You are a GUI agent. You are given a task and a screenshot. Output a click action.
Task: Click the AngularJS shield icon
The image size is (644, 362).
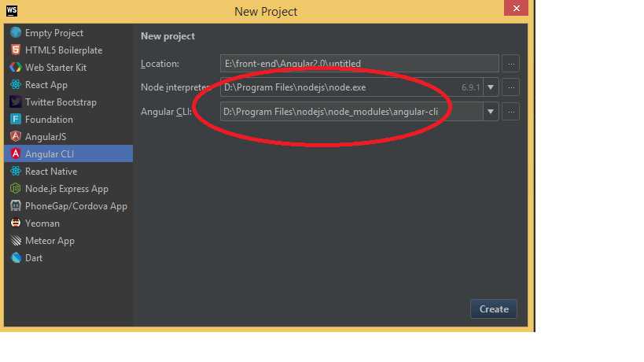[x=16, y=136]
